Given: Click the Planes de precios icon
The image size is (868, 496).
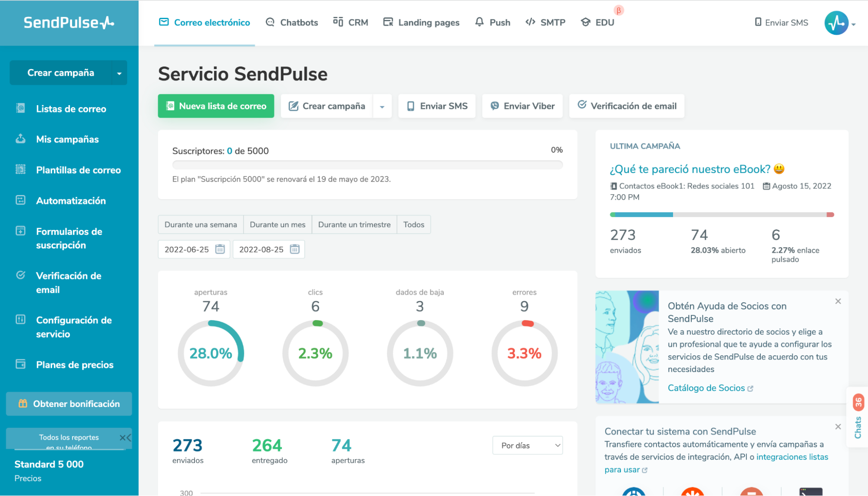Looking at the screenshot, I should click(x=20, y=364).
